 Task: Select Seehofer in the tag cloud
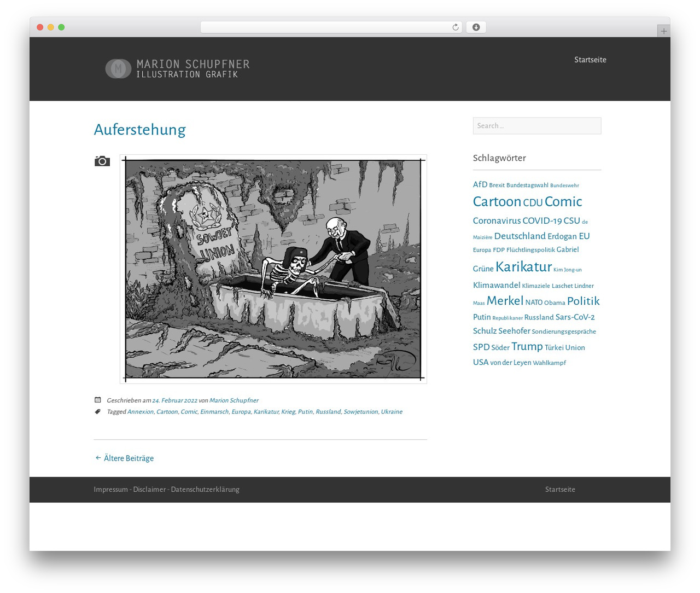click(x=514, y=331)
